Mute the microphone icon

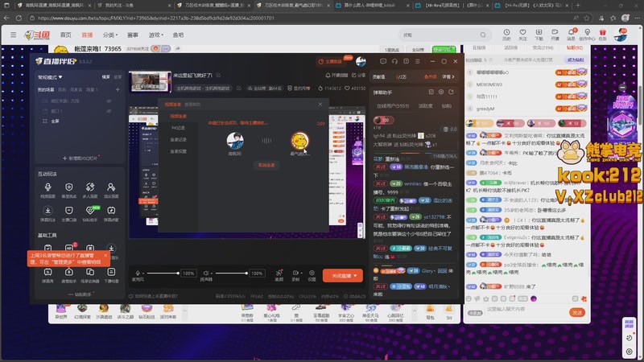[x=138, y=273]
